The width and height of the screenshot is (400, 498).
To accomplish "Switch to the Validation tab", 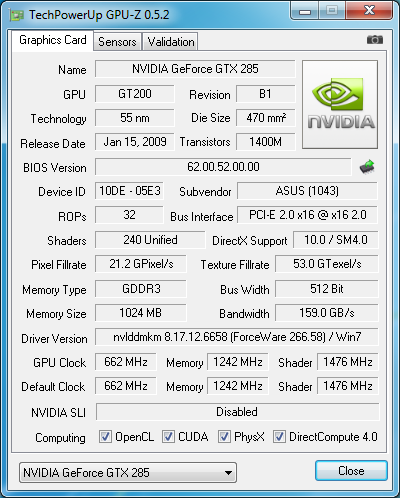I will click(171, 42).
